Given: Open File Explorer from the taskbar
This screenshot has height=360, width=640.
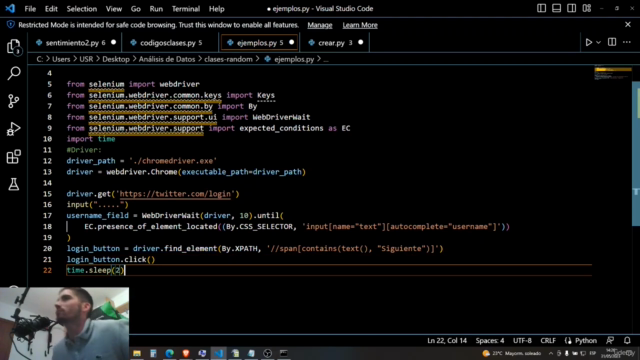Looking at the screenshot, I should point(137,353).
